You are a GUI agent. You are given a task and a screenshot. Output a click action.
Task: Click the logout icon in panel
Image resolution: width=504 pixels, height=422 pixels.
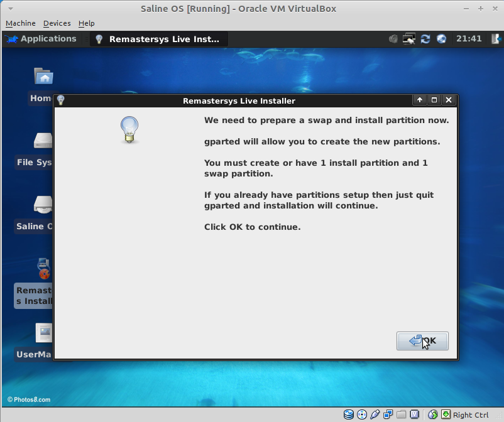point(495,39)
